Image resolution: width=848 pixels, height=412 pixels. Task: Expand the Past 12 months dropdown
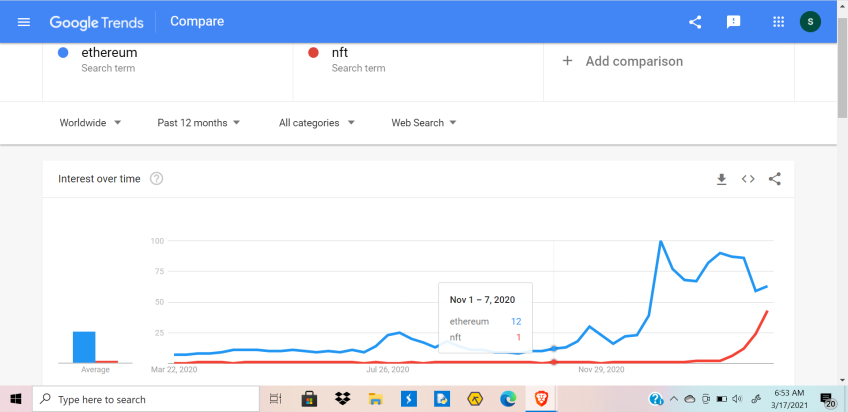[x=198, y=123]
